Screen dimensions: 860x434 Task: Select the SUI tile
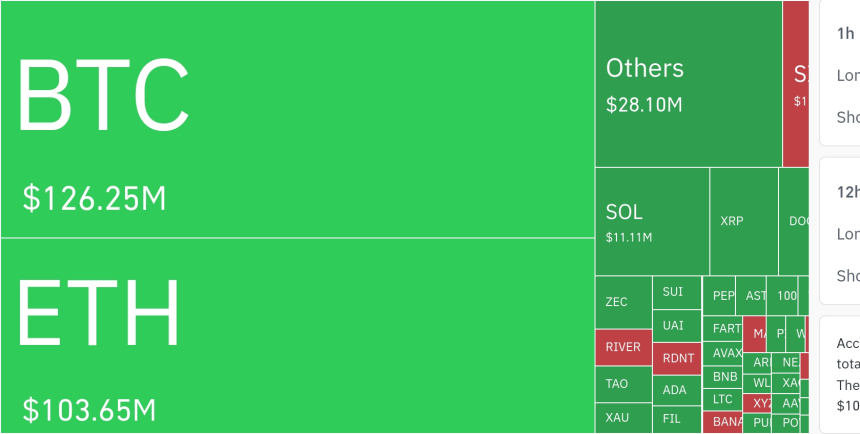677,292
